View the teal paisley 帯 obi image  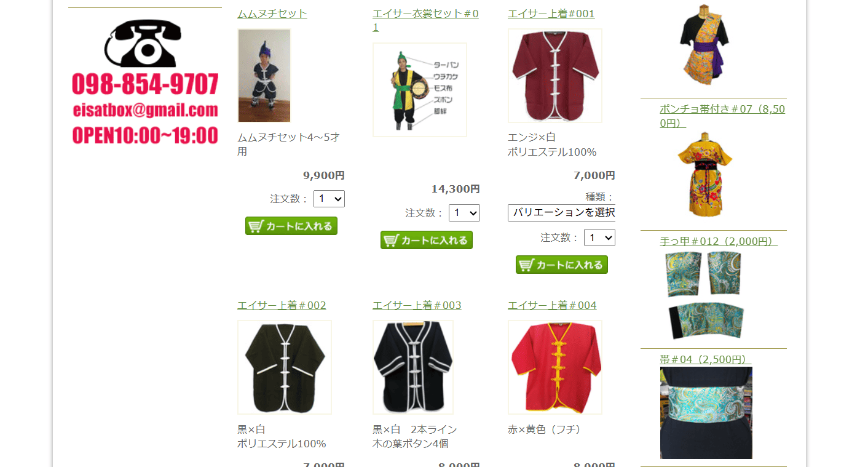[x=706, y=413]
